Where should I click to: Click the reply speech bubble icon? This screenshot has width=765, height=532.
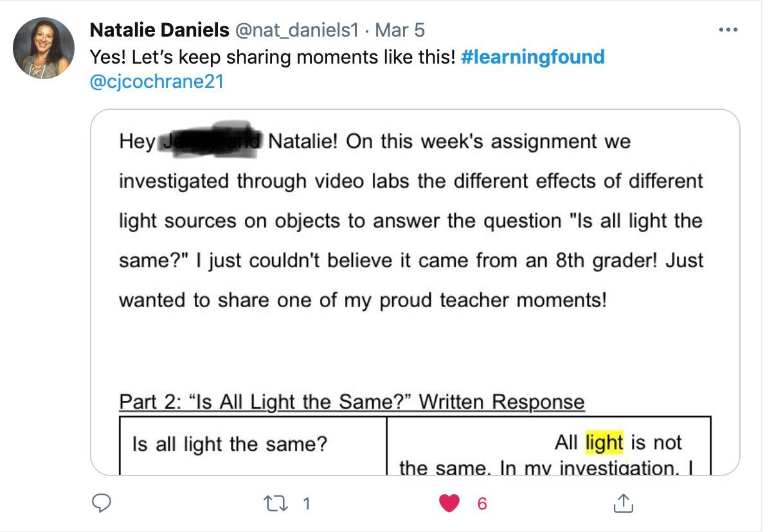click(x=102, y=504)
